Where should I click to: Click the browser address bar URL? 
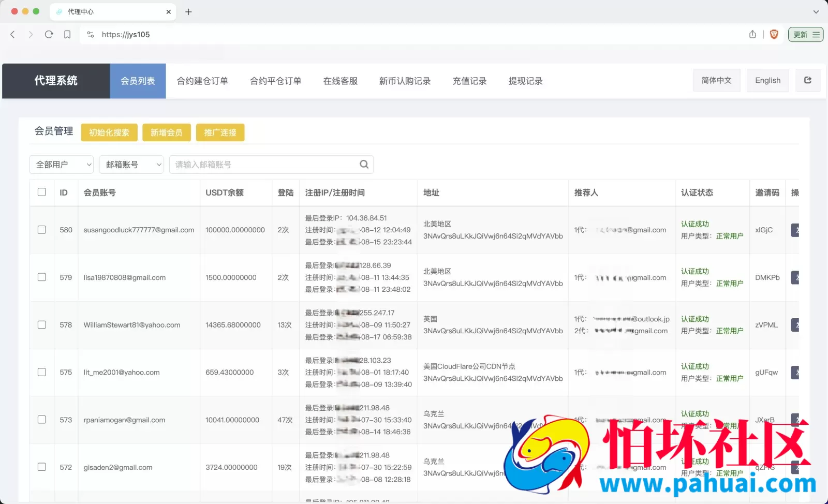click(x=126, y=35)
